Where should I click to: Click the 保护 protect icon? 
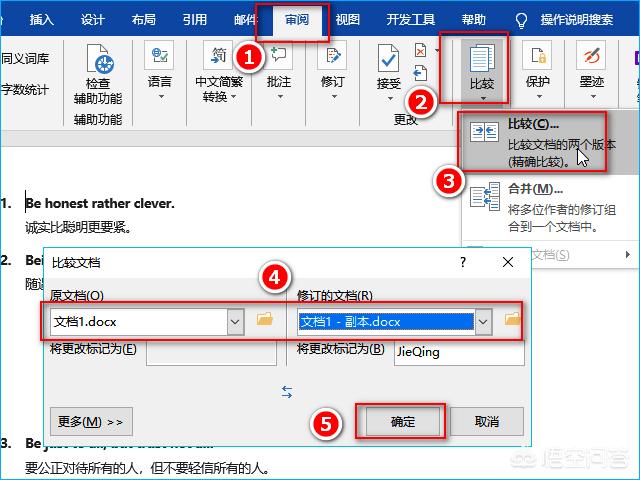(537, 55)
